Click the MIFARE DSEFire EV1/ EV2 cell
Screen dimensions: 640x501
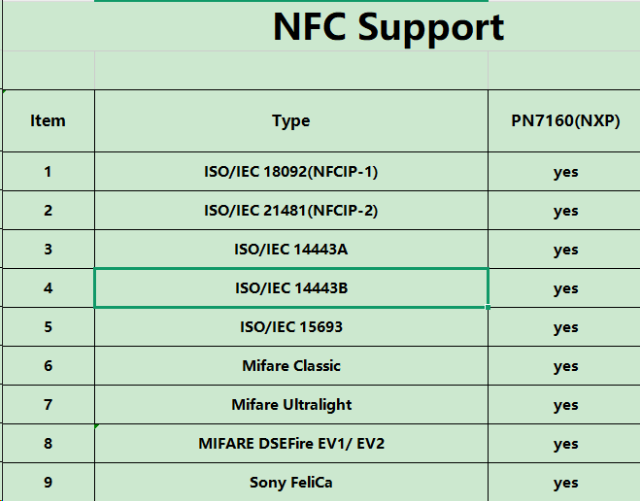tap(291, 444)
